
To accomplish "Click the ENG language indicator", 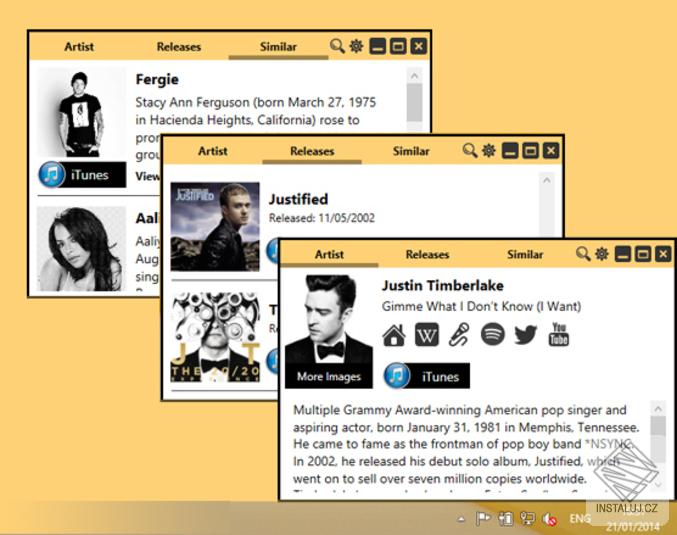I will (x=580, y=518).
